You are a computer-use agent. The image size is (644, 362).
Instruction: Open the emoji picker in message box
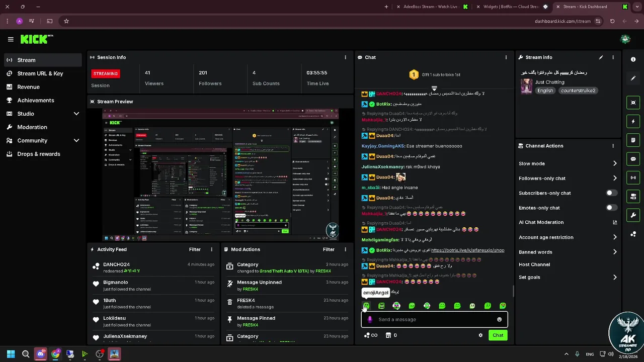point(499,319)
